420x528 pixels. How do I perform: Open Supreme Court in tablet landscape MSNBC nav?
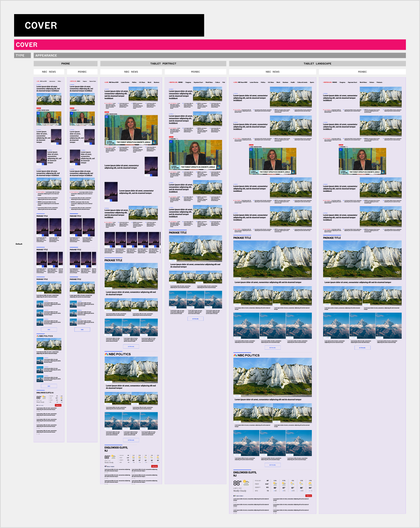[x=353, y=82]
